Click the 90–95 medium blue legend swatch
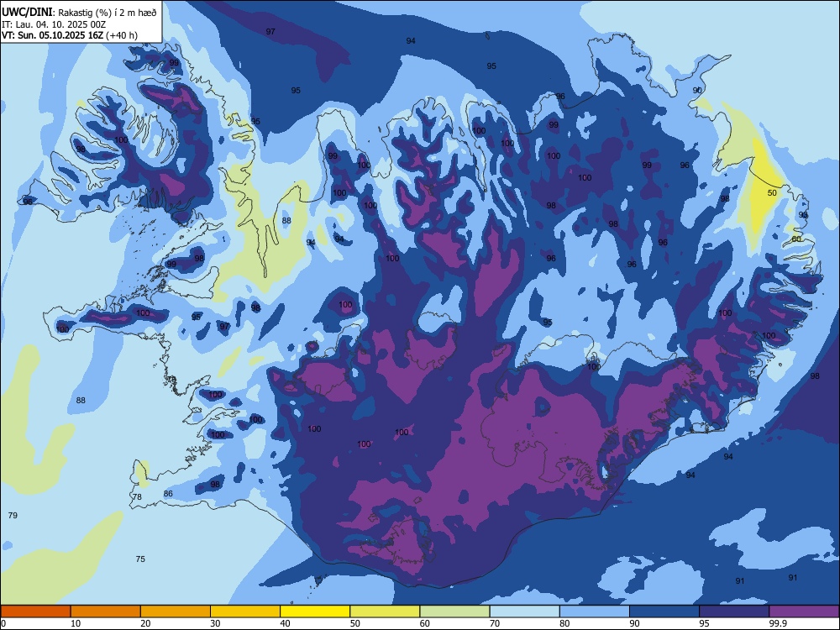 click(x=664, y=612)
